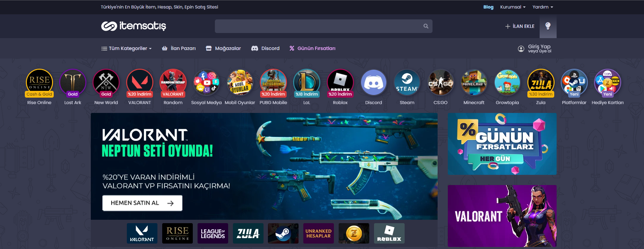Open the Hediye Kartları category icon
644x249 pixels.
click(608, 83)
